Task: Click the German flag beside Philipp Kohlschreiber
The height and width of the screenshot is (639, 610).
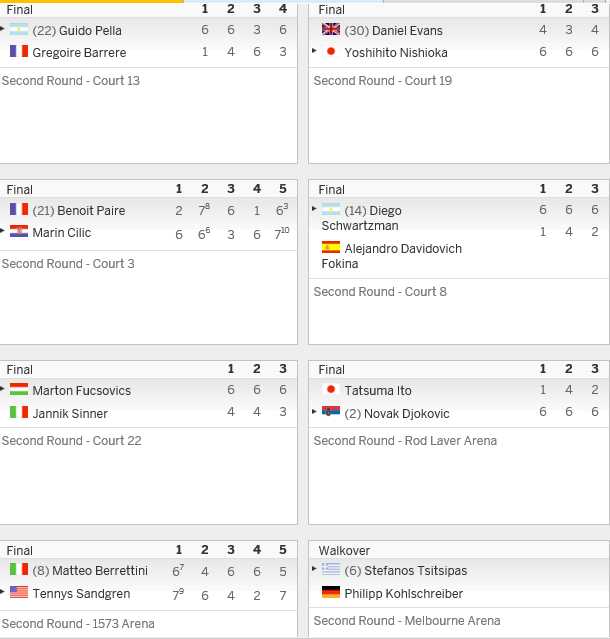Action: click(x=331, y=592)
